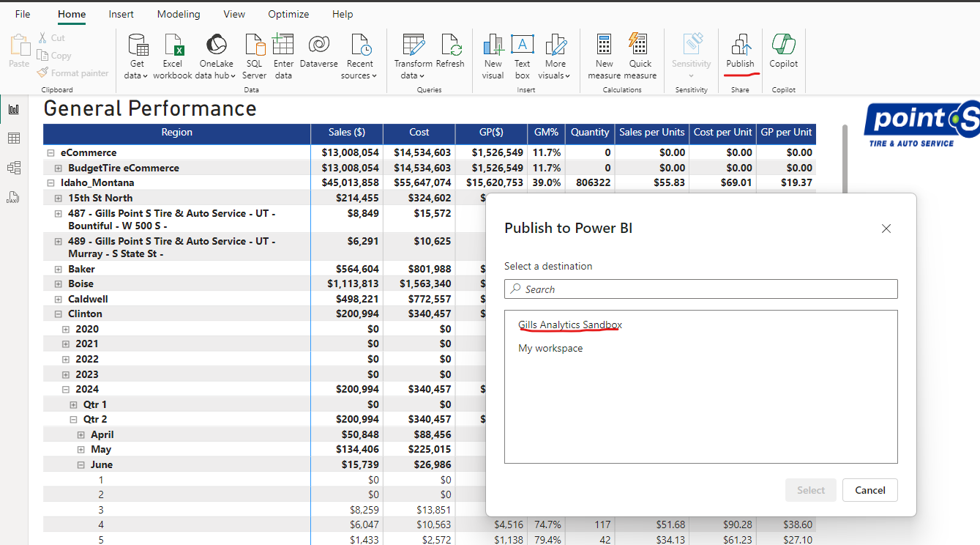Screen dimensions: 980x545
Task: Click the destination Search field
Action: [701, 289]
